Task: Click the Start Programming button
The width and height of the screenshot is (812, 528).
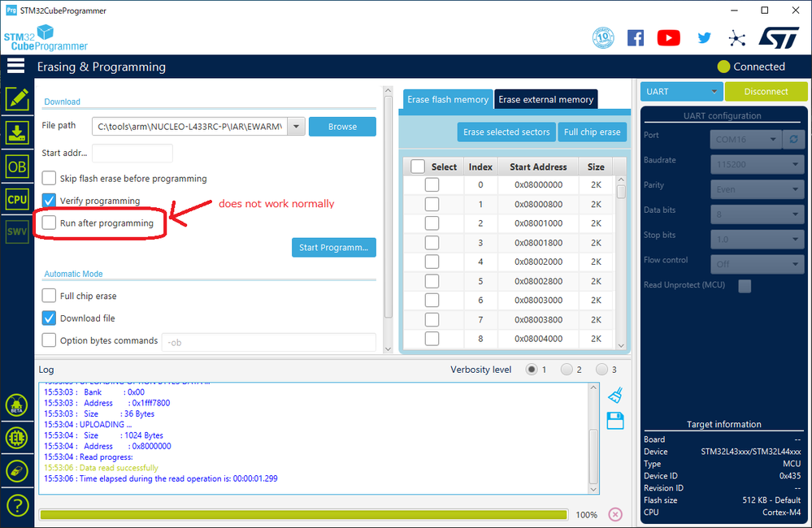Action: pos(334,248)
